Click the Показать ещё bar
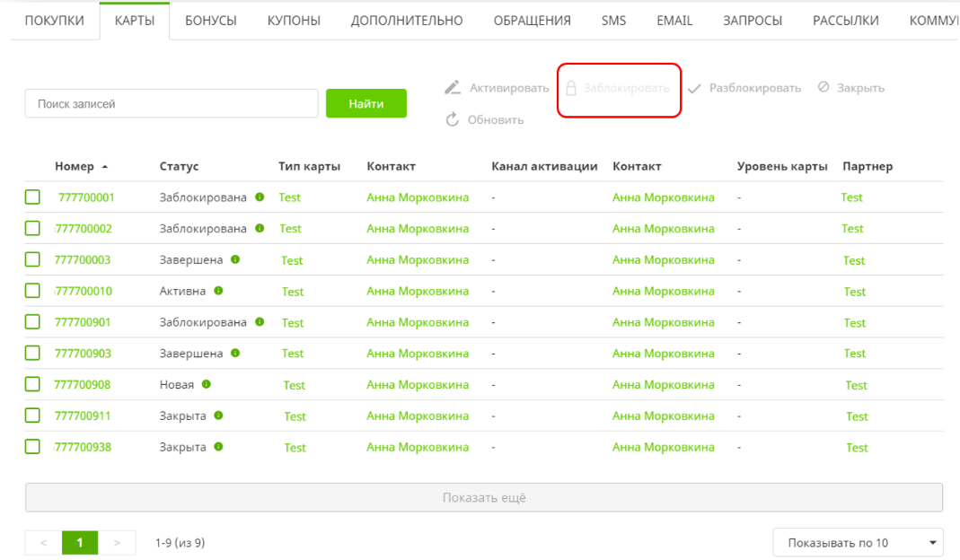 (x=484, y=498)
